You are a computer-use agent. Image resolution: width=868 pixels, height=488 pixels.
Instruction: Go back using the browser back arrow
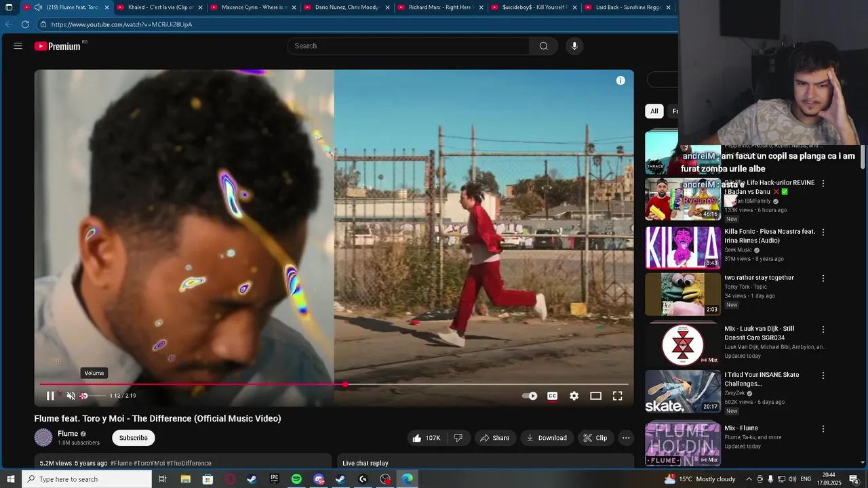tap(9, 24)
